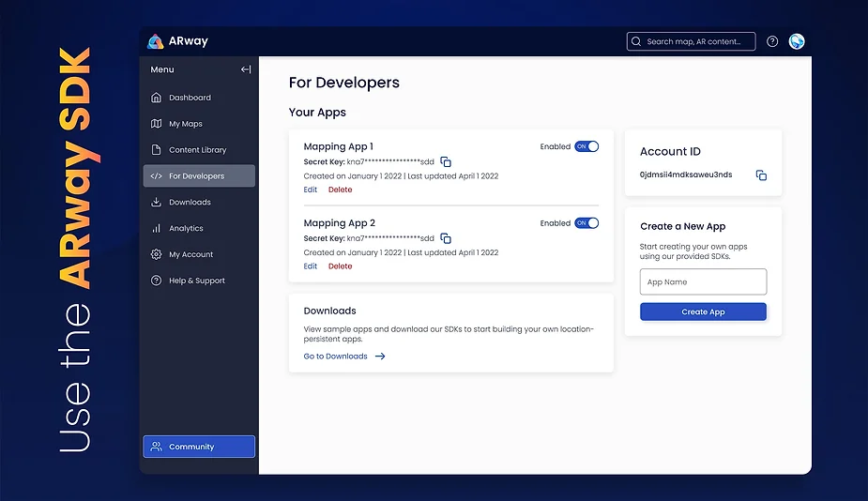Open My Account menu item
Screen dimensions: 868x501
[199, 254]
